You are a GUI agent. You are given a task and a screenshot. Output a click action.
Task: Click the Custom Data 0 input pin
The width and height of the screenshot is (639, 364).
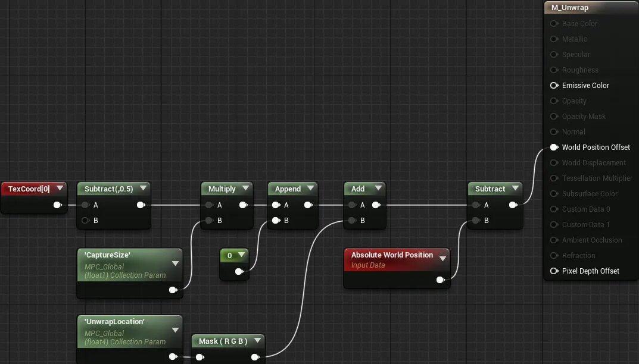554,209
